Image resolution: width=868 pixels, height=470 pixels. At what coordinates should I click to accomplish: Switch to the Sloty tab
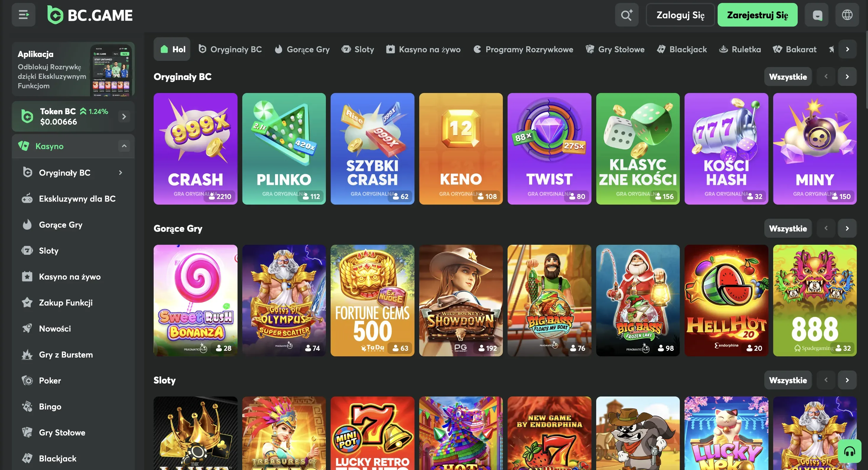357,49
